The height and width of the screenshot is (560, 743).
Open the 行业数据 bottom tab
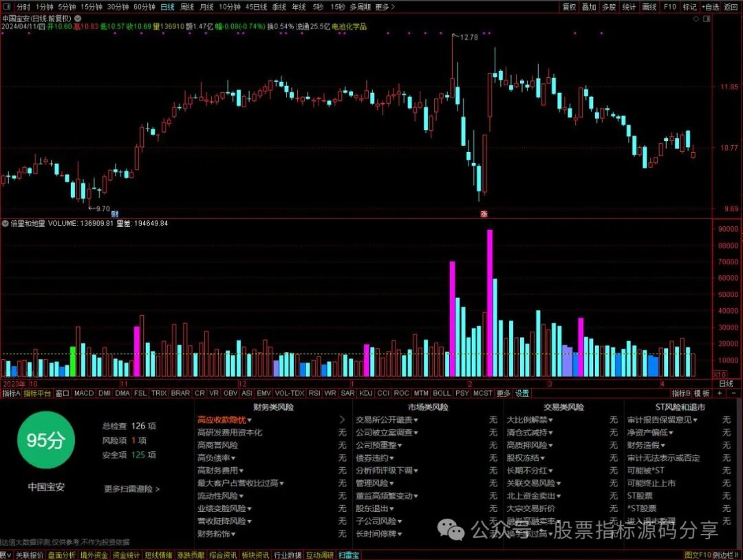(288, 555)
